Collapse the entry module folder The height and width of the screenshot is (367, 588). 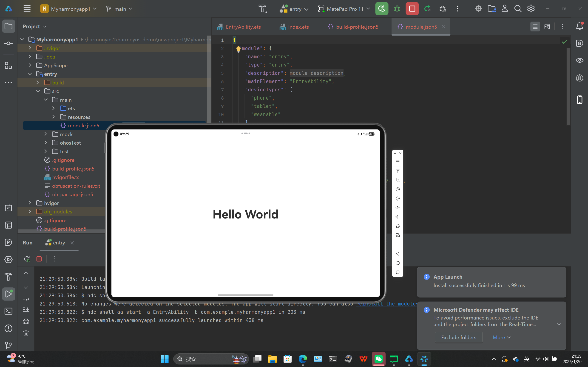coord(30,74)
